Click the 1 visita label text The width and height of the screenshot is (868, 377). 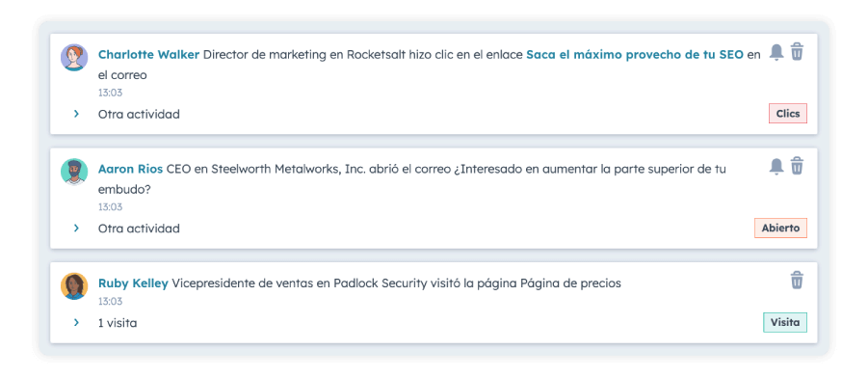[118, 323]
